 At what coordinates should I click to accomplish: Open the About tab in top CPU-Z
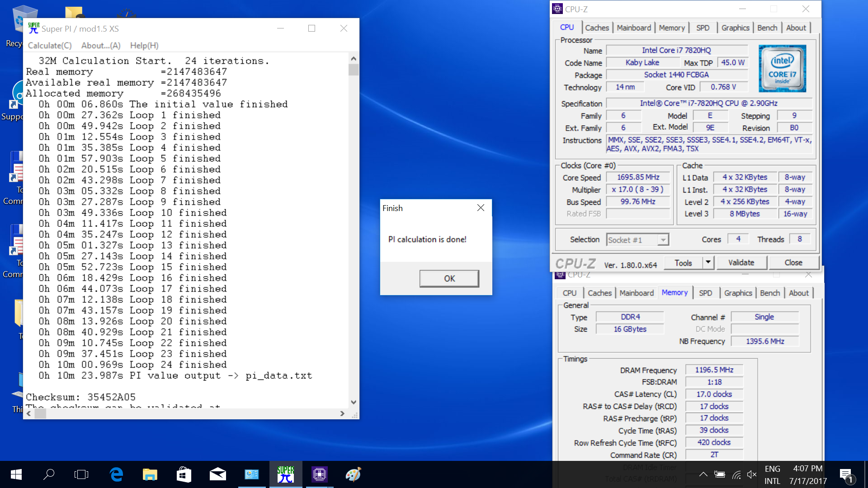[x=796, y=28]
